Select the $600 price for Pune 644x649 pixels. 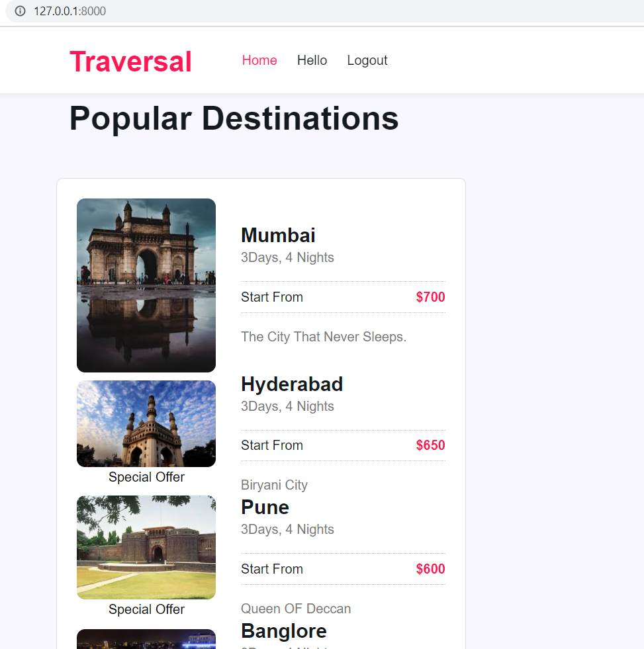[x=430, y=569]
